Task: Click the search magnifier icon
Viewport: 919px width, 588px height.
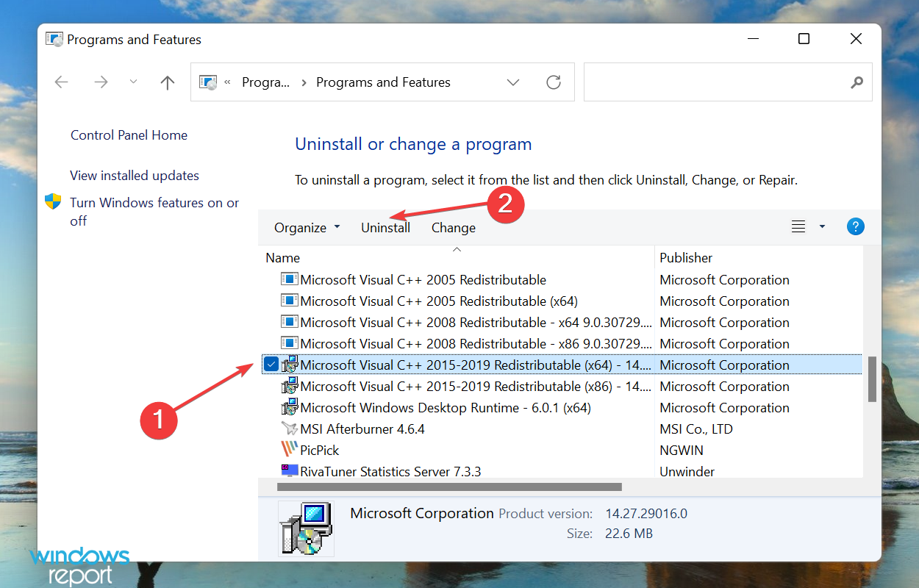Action: 857,83
